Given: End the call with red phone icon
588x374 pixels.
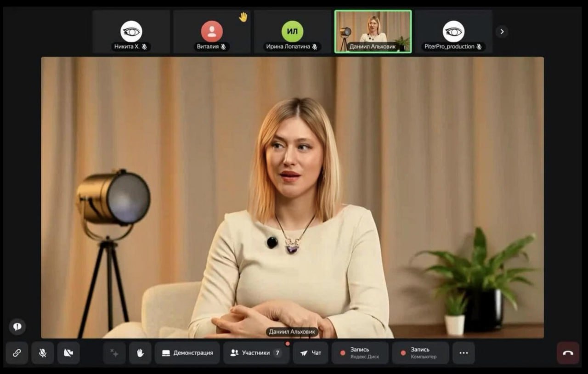Looking at the screenshot, I should (x=568, y=353).
